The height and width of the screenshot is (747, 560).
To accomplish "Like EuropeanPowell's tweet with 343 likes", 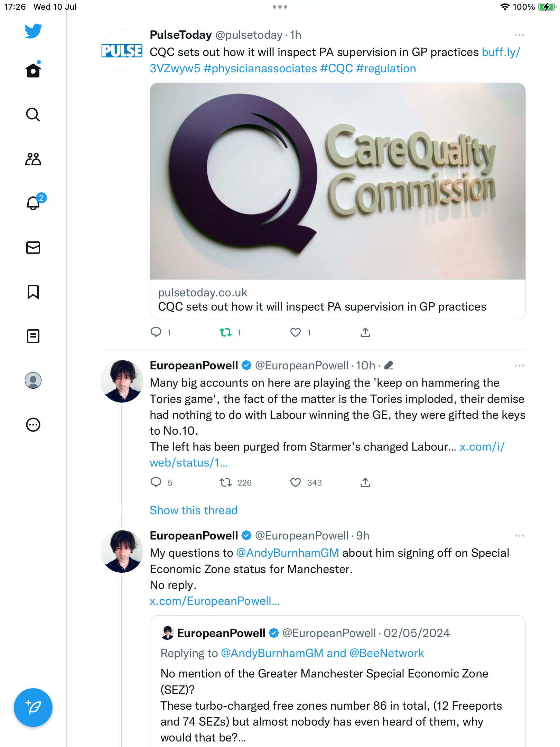I will pos(296,482).
